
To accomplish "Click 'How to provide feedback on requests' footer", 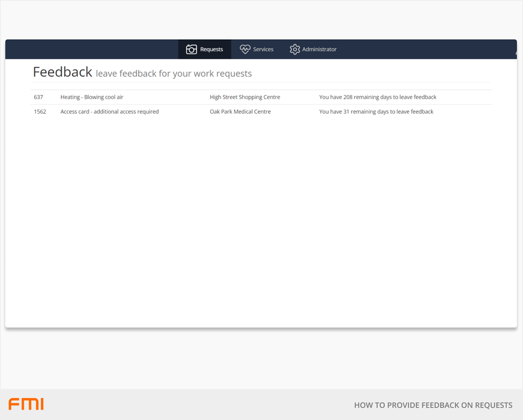I will click(433, 405).
